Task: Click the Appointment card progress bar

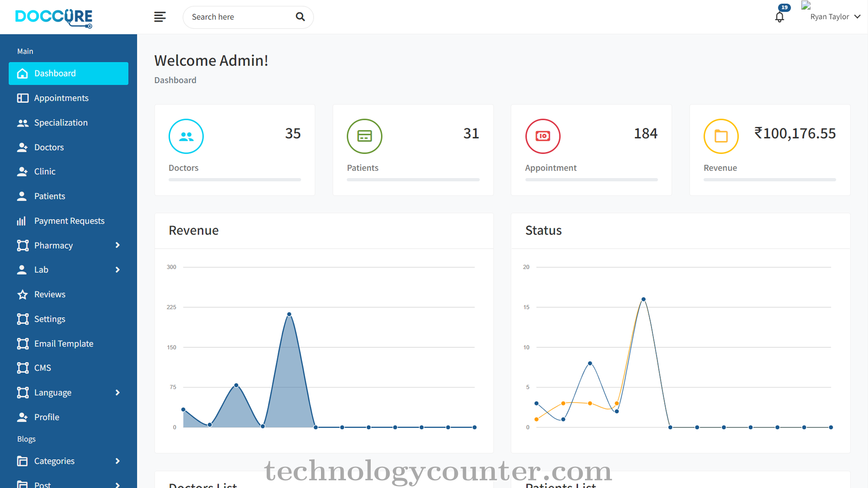Action: pos(591,180)
